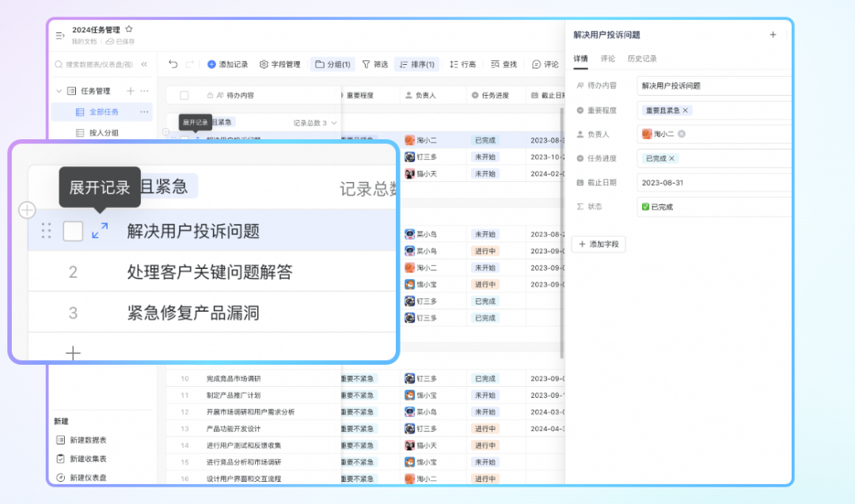Image resolution: width=855 pixels, height=504 pixels.
Task: Switch to the 评论 tab
Action: coord(607,59)
